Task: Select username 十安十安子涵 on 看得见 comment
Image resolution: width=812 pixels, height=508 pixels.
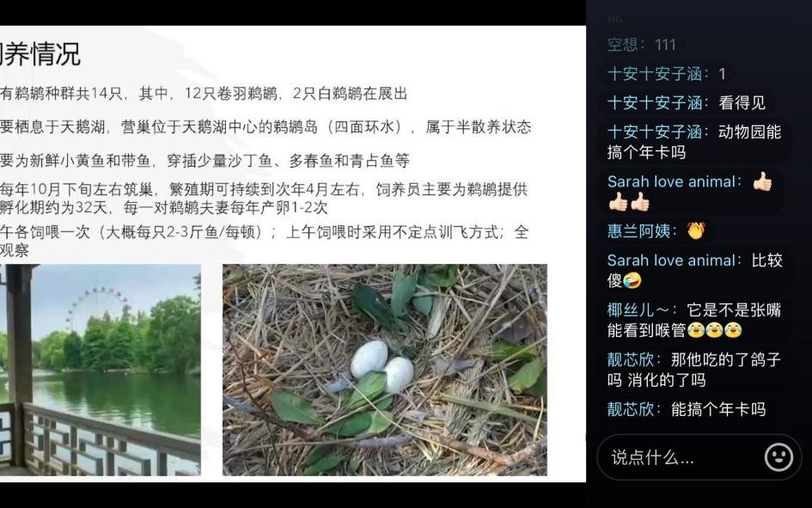Action: click(x=655, y=102)
